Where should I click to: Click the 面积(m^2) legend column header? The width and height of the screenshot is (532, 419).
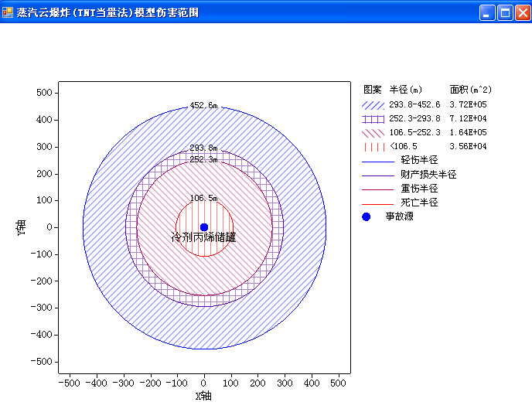coord(470,90)
